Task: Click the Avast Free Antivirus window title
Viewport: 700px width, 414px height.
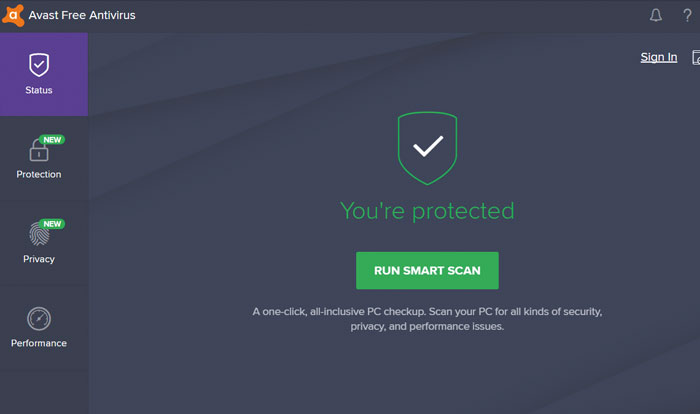Action: coord(83,15)
